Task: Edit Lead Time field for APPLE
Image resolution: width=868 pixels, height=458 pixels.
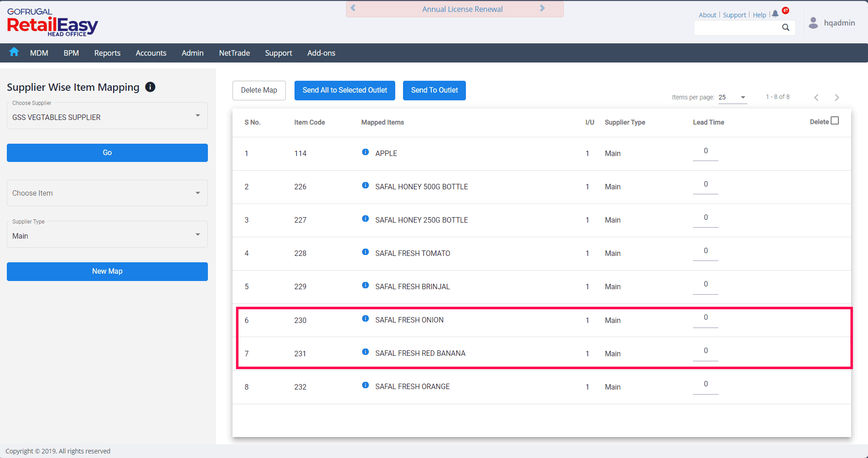Action: tap(706, 151)
